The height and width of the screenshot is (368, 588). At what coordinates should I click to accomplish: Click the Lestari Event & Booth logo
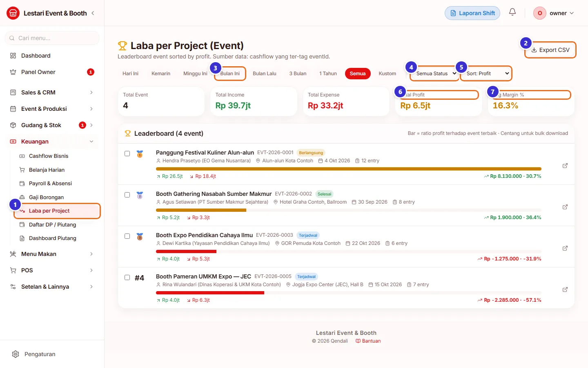(x=13, y=13)
